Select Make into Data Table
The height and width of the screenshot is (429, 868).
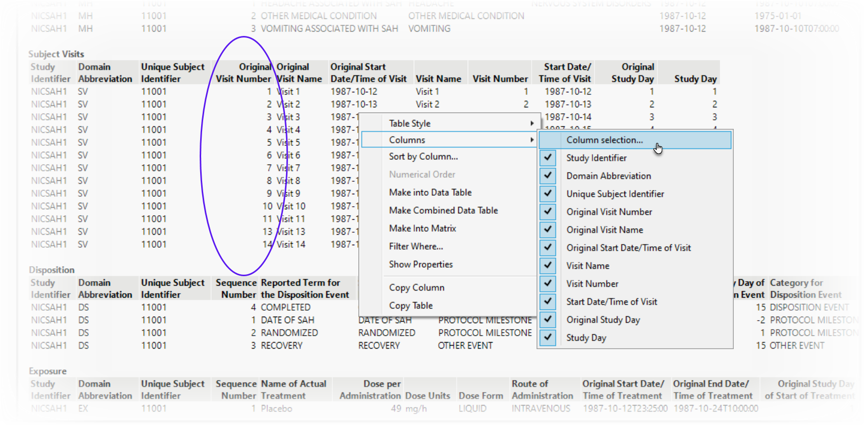point(430,193)
